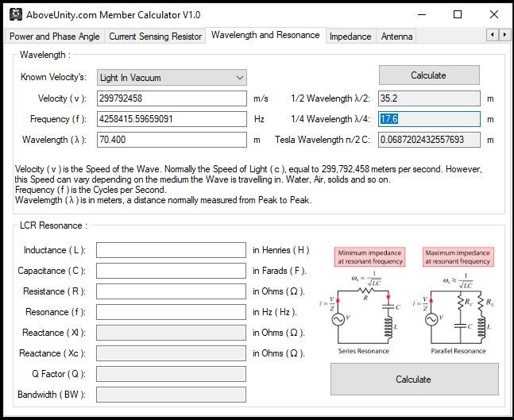Screen dimensions: 514x420
Task: Click the LCR Resonance Calculate button
Action: (x=415, y=379)
